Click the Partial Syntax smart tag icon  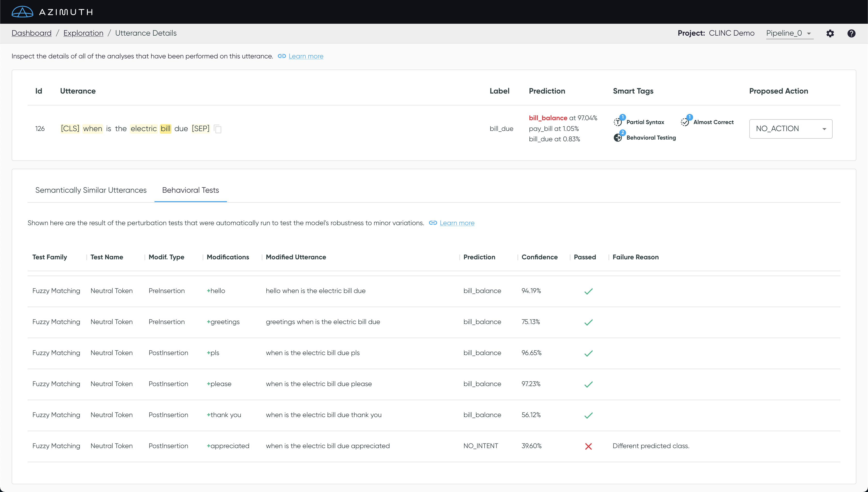coord(618,122)
